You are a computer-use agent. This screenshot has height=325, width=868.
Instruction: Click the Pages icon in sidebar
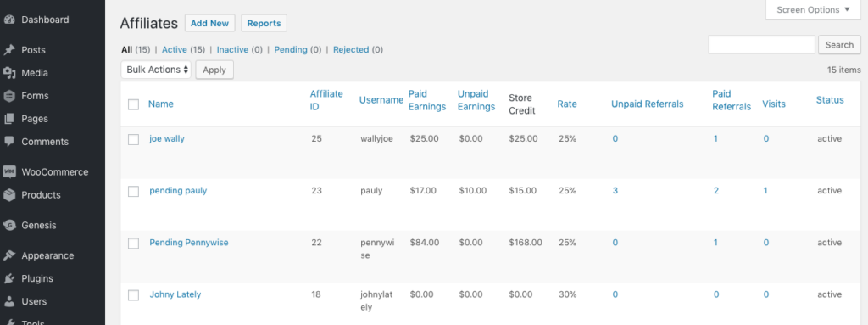8,119
